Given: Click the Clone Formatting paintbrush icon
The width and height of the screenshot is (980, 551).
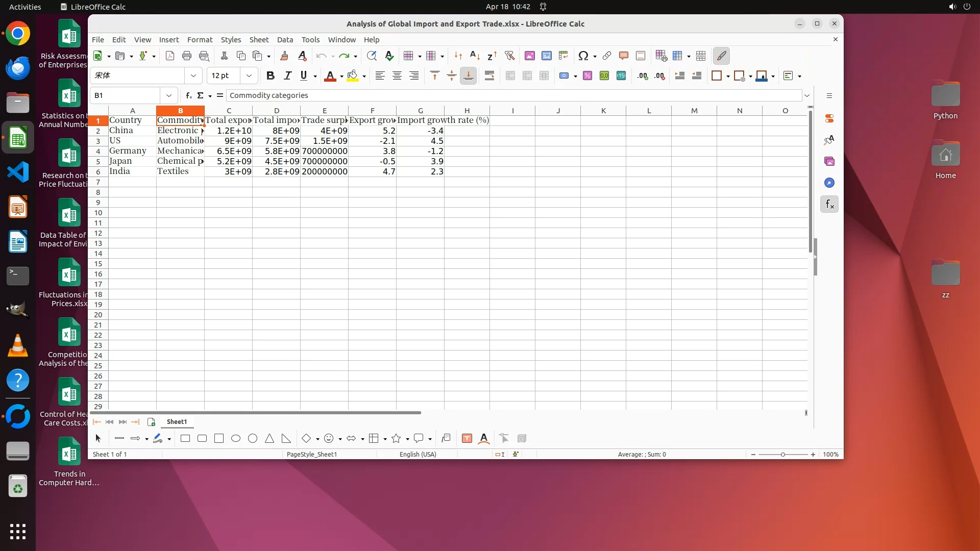Looking at the screenshot, I should tap(284, 56).
